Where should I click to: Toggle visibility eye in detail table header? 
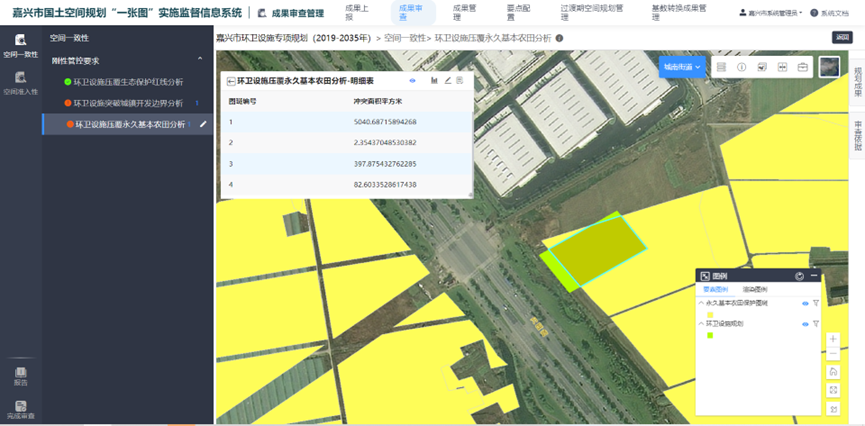(x=413, y=81)
